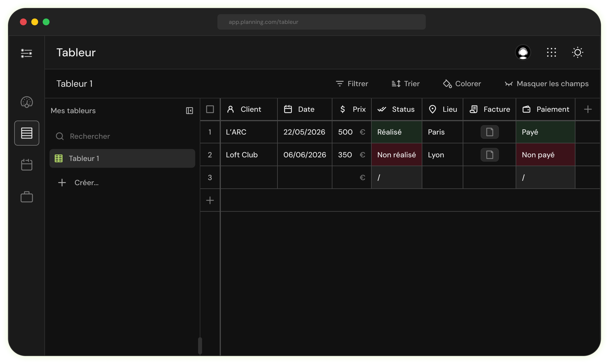
Task: Click the Loft Club client cell
Action: (249, 155)
